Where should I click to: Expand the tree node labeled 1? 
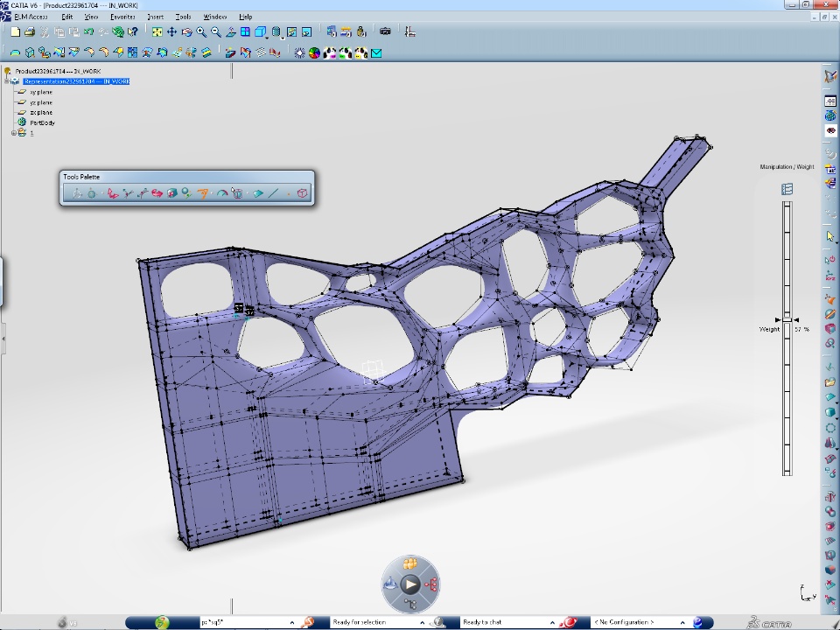click(13, 133)
